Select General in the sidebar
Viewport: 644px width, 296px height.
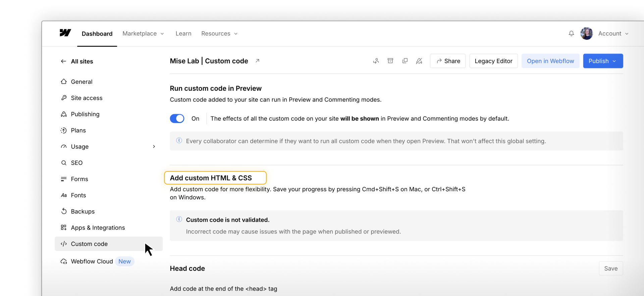pos(109,82)
